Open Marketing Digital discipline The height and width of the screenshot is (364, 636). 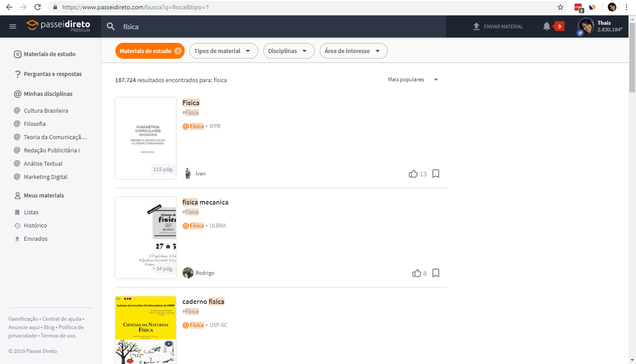pos(46,177)
